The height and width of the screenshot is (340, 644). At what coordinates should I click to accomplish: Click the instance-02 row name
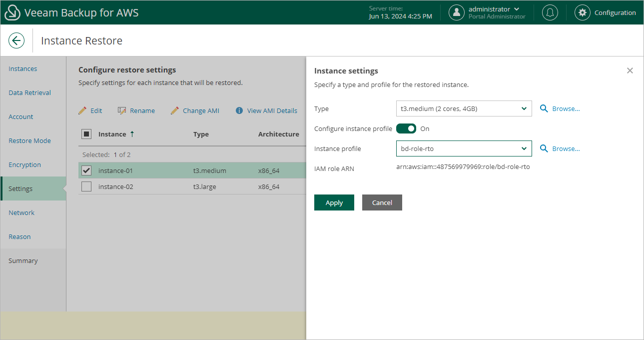[x=115, y=186]
